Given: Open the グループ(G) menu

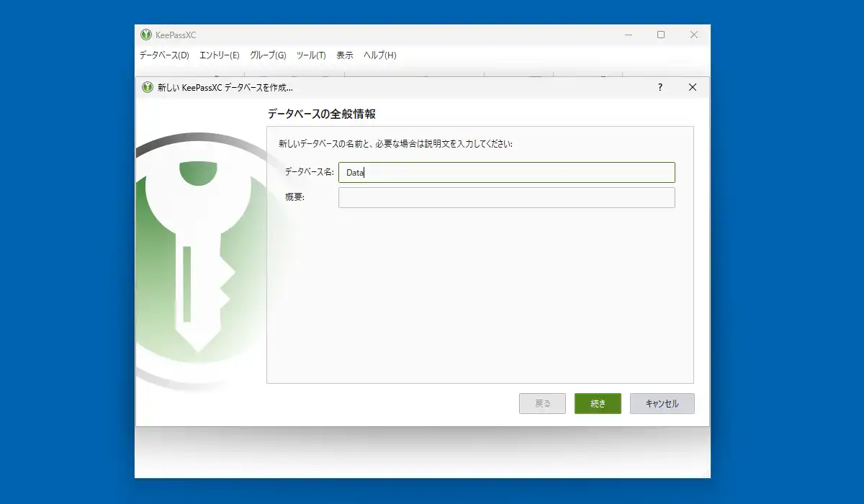Looking at the screenshot, I should pos(268,55).
